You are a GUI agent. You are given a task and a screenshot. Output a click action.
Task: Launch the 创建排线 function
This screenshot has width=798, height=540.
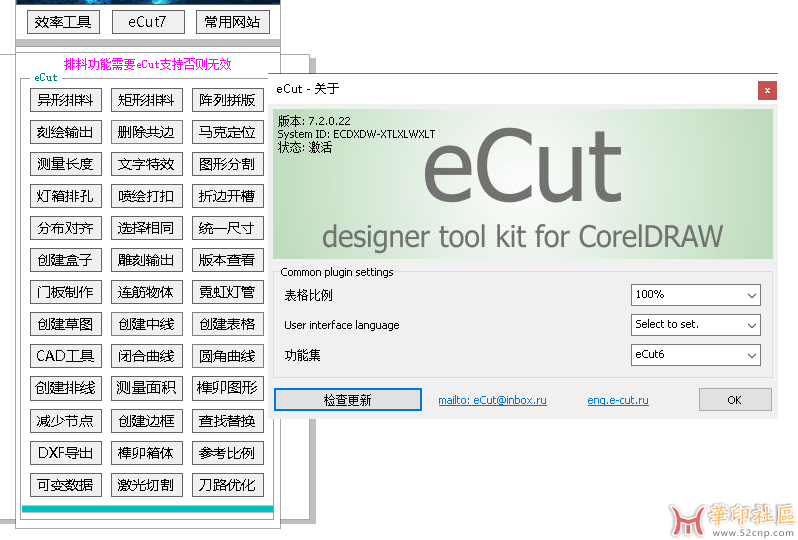(x=66, y=388)
